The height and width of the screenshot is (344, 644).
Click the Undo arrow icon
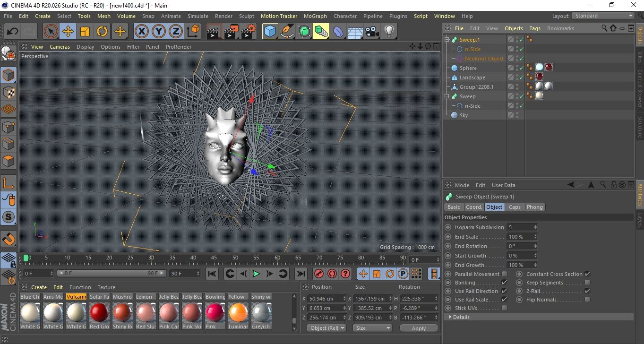(x=13, y=32)
